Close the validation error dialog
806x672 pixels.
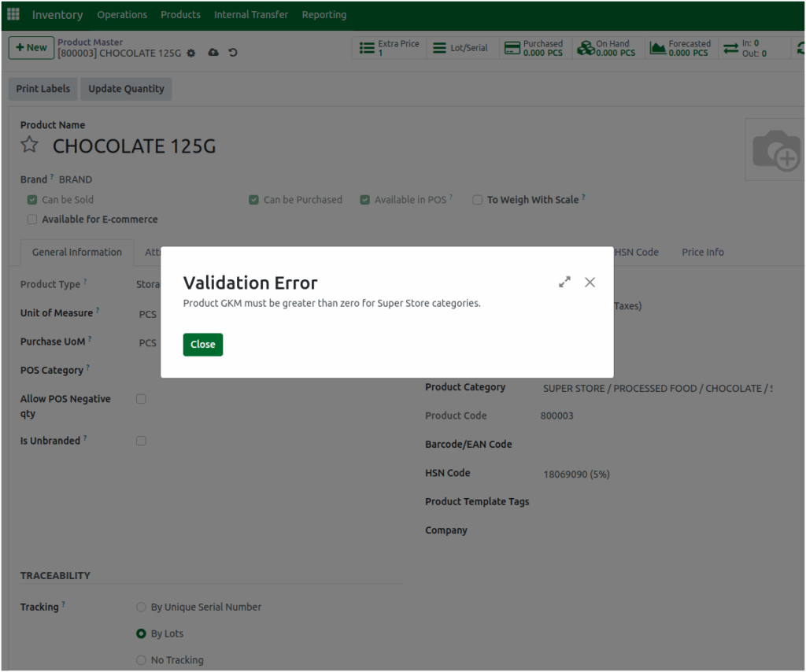[x=202, y=344]
